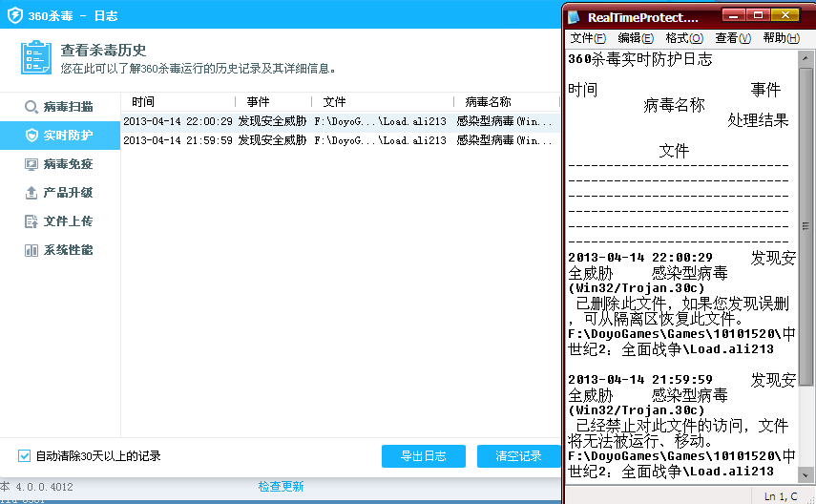This screenshot has width=816, height=504.
Task: Click version text 4.0.0.4012
Action: [44, 487]
